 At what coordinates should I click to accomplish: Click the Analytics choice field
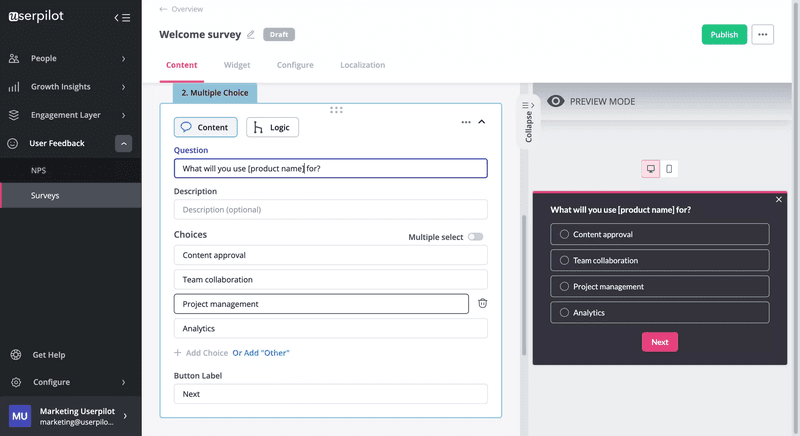(x=331, y=328)
